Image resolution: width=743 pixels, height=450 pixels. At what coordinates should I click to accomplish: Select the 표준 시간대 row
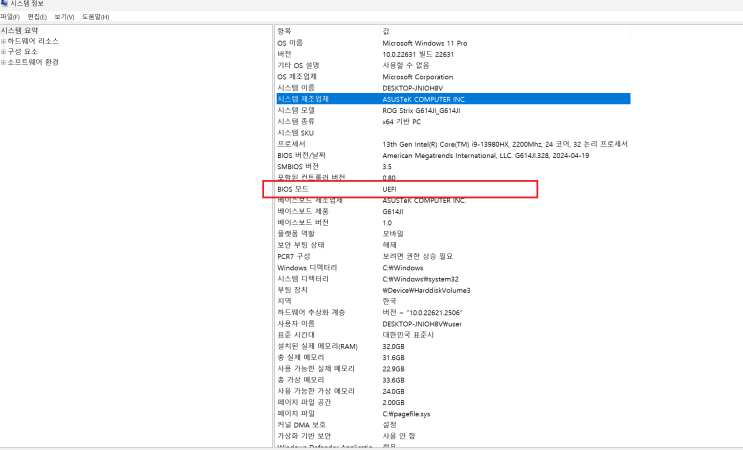(453, 335)
